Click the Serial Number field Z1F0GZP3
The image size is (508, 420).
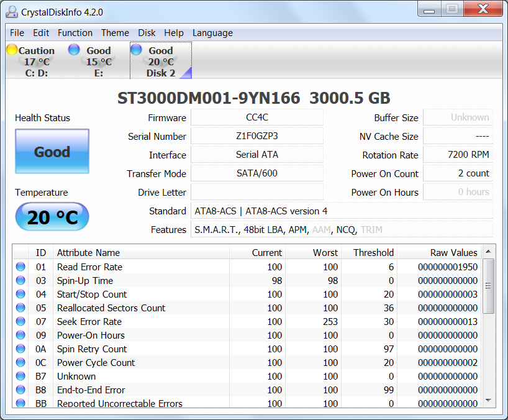pyautogui.click(x=257, y=136)
